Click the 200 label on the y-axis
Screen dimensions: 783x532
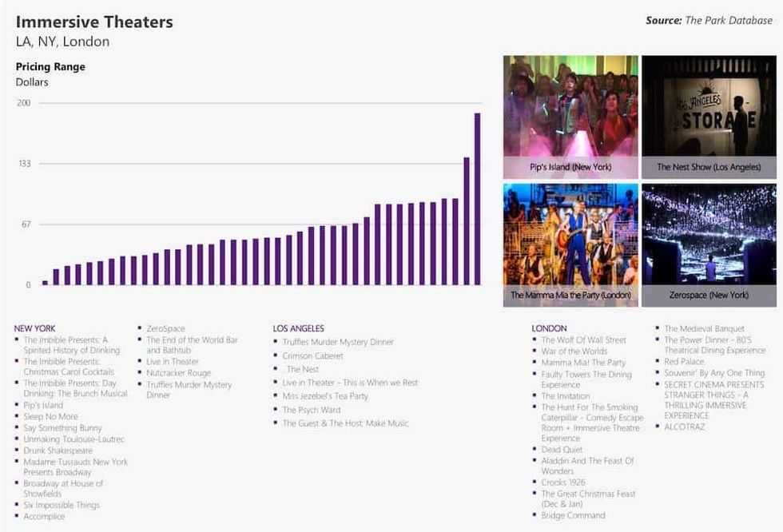pos(23,103)
